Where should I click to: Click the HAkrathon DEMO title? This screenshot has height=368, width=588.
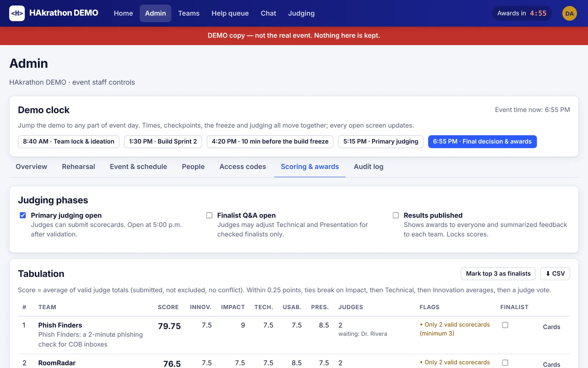(x=64, y=13)
